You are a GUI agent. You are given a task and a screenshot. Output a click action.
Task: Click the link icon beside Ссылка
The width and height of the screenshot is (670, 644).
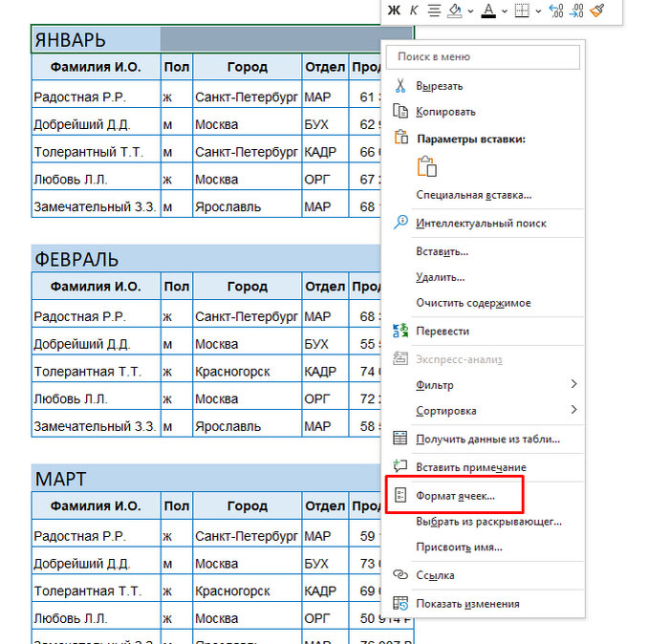tap(400, 575)
